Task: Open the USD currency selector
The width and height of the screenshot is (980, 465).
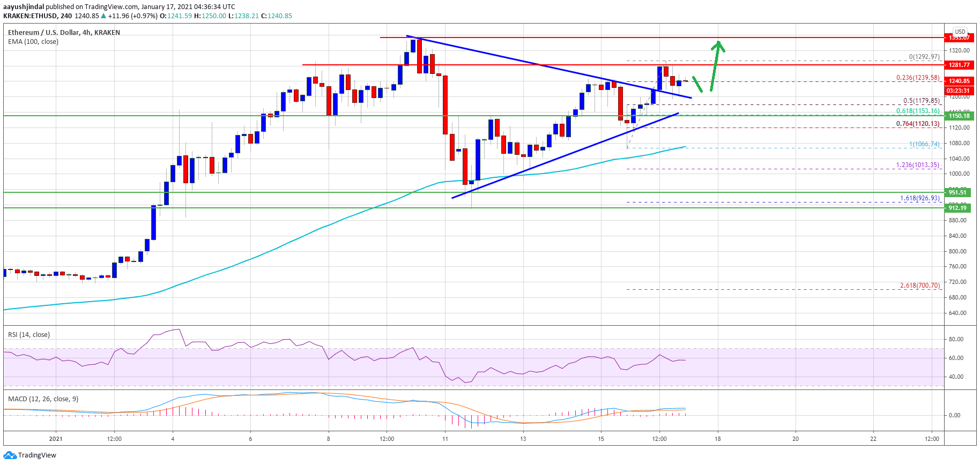Action: [x=960, y=32]
